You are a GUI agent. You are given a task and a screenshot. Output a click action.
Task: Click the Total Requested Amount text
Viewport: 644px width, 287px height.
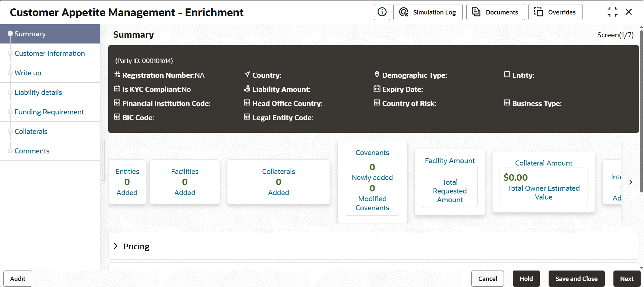(x=450, y=191)
